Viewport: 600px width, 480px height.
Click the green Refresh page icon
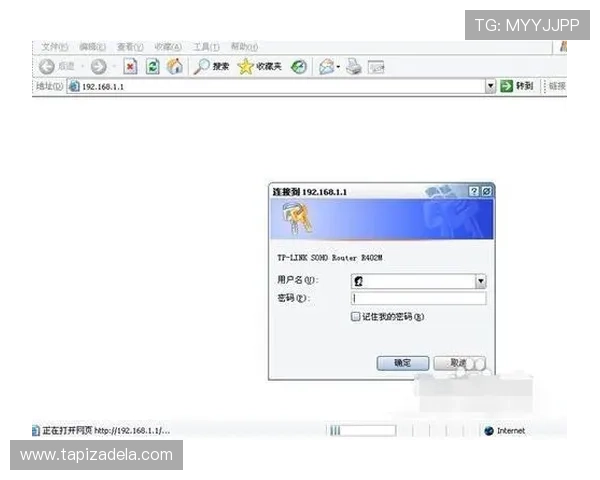153,66
